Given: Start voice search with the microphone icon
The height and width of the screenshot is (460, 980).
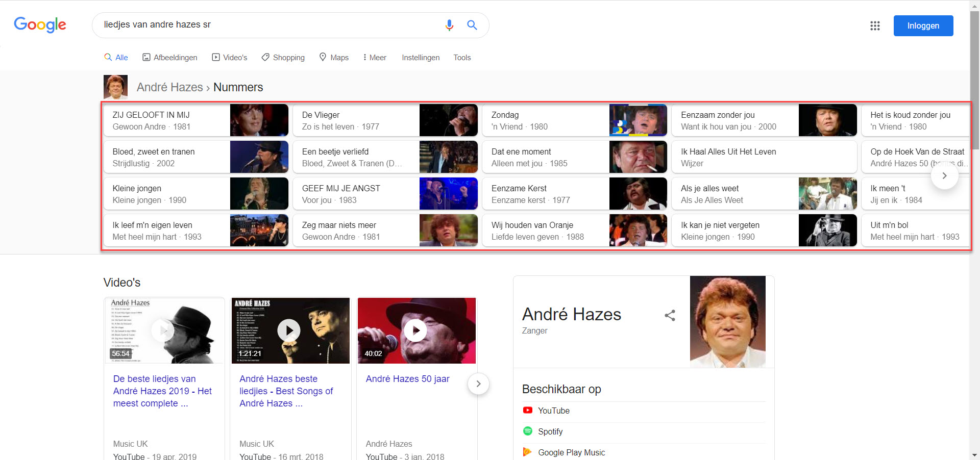Looking at the screenshot, I should 449,25.
